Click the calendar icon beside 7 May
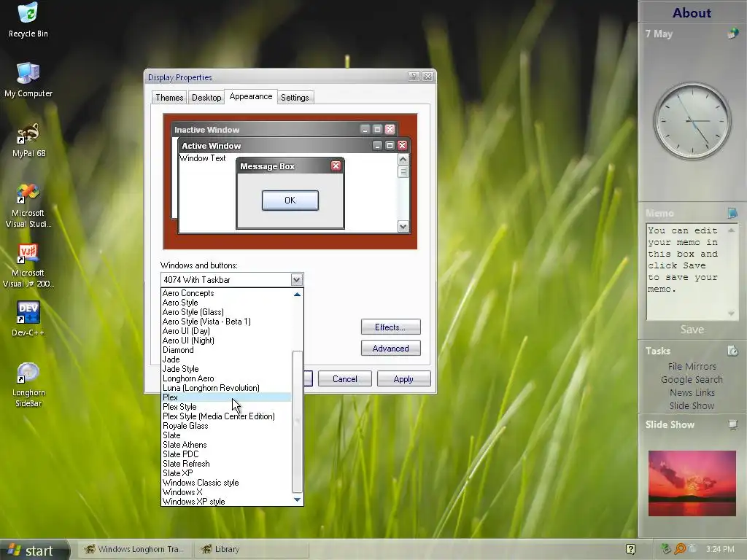Screen dimensions: 747x560 coord(732,34)
